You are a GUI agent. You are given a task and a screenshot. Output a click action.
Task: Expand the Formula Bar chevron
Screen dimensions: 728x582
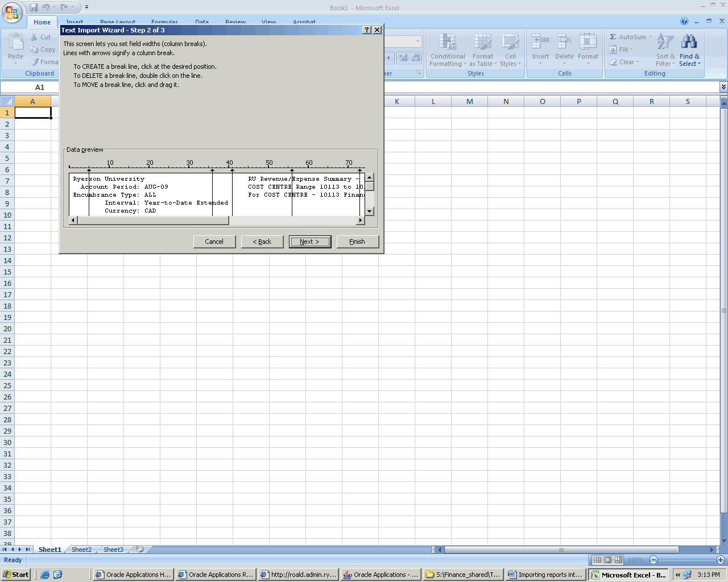pyautogui.click(x=723, y=87)
